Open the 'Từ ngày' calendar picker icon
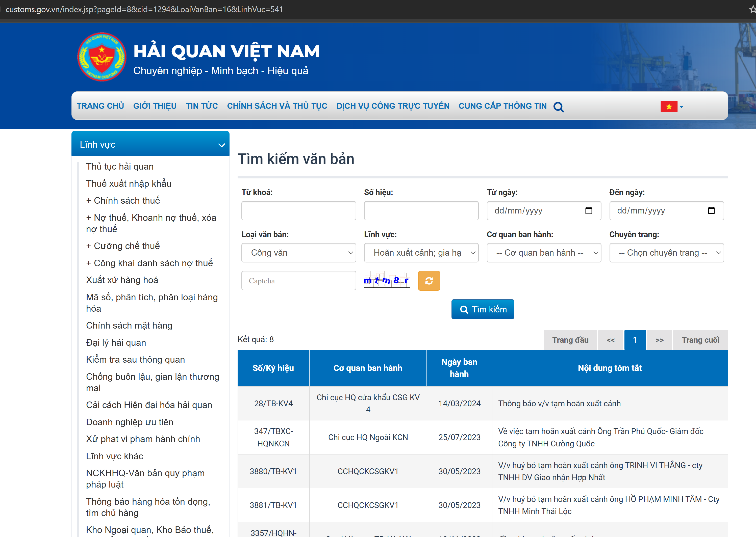 click(589, 211)
